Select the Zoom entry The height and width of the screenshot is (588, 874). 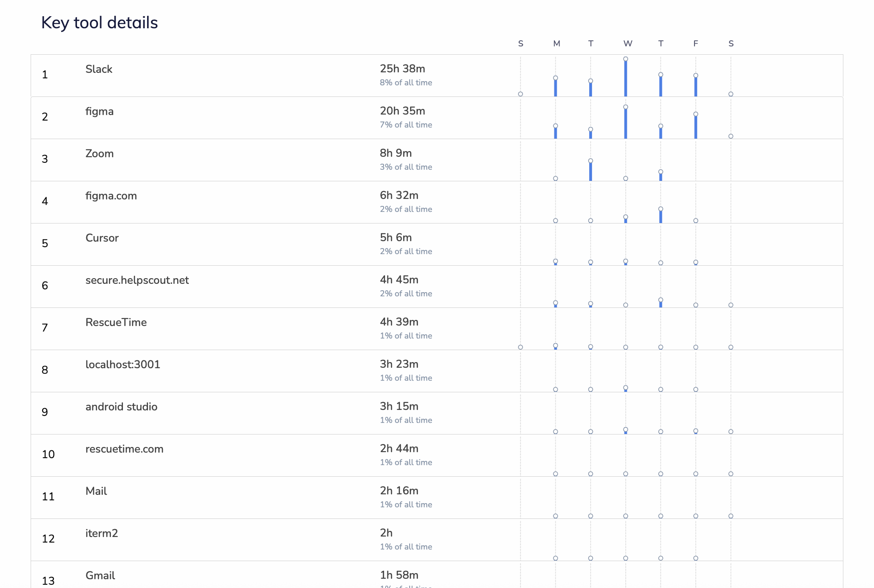[437, 160]
